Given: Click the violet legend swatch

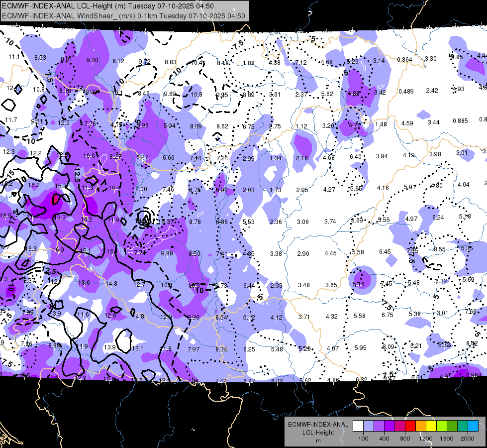Looking at the screenshot, I should tap(390, 426).
